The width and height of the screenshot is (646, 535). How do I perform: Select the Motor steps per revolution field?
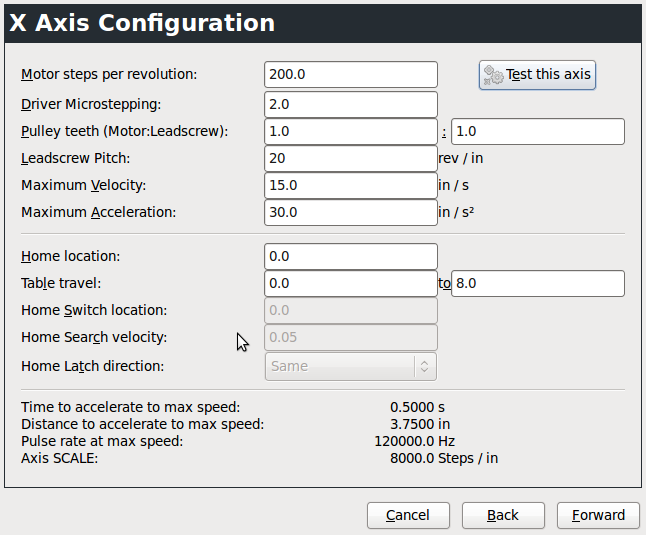tap(351, 75)
